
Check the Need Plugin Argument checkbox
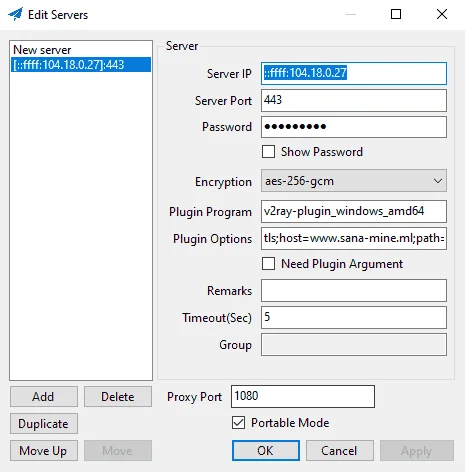click(268, 263)
